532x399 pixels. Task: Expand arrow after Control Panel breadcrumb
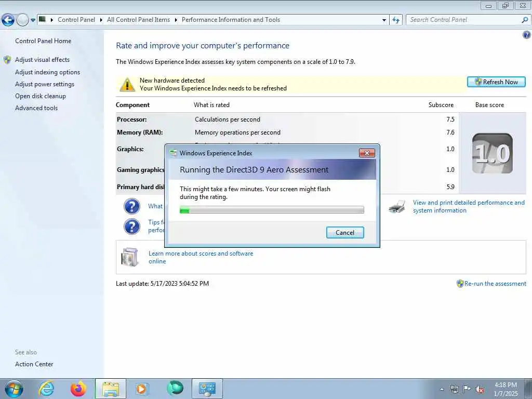101,20
